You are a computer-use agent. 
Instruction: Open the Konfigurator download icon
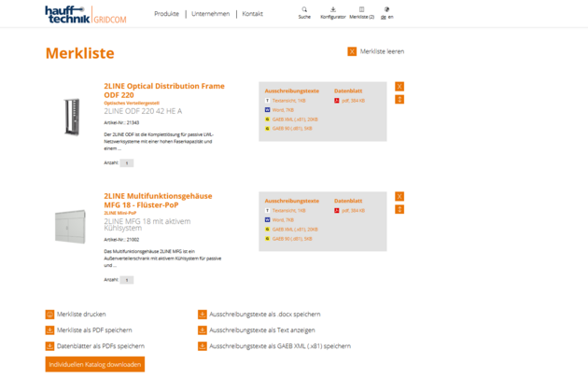(333, 9)
